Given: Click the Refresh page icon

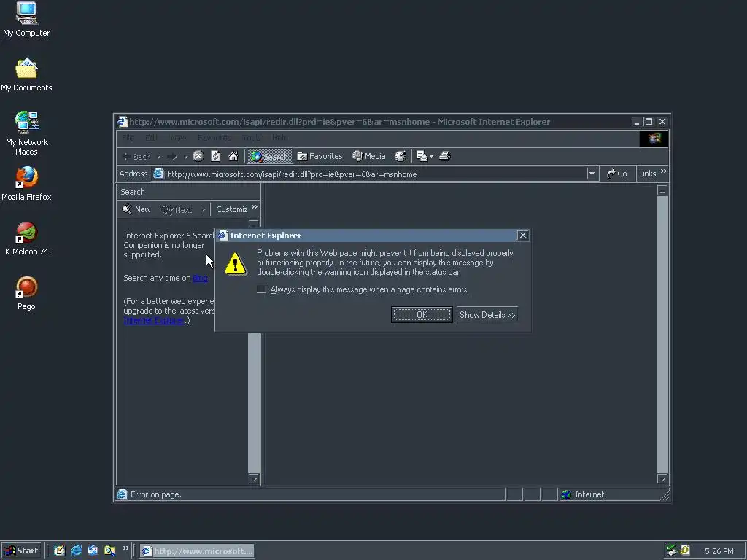Looking at the screenshot, I should (215, 156).
